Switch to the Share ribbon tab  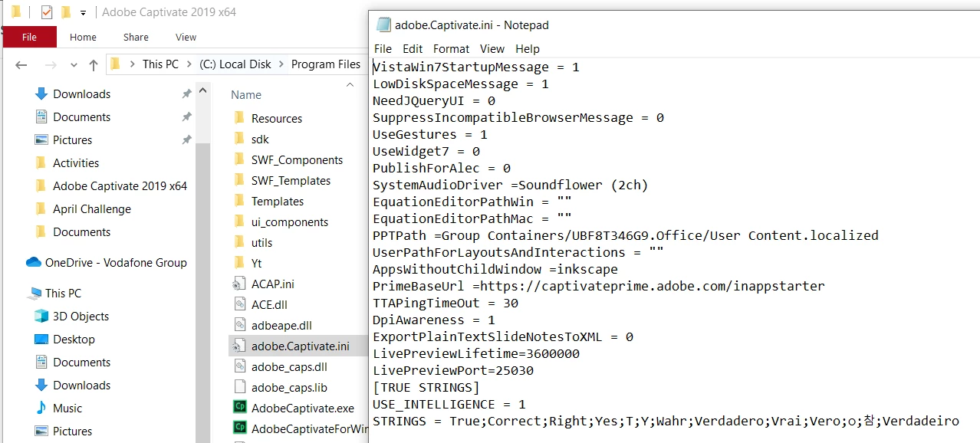click(136, 37)
